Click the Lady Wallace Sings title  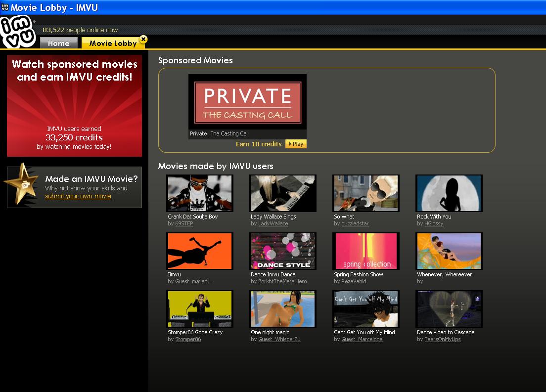click(x=273, y=217)
